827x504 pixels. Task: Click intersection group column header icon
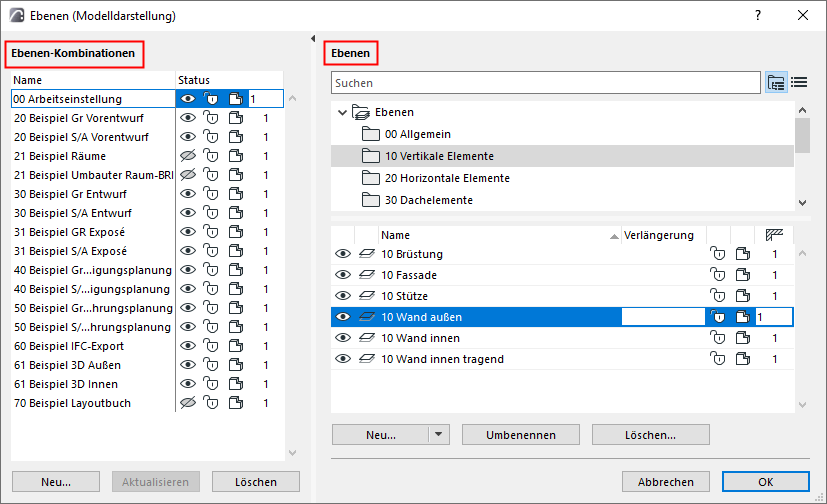pos(772,234)
